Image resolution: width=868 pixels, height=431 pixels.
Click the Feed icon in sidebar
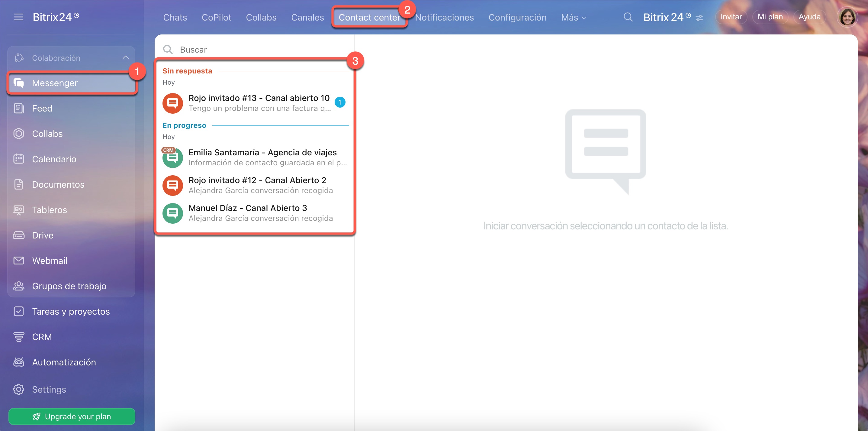pos(19,108)
